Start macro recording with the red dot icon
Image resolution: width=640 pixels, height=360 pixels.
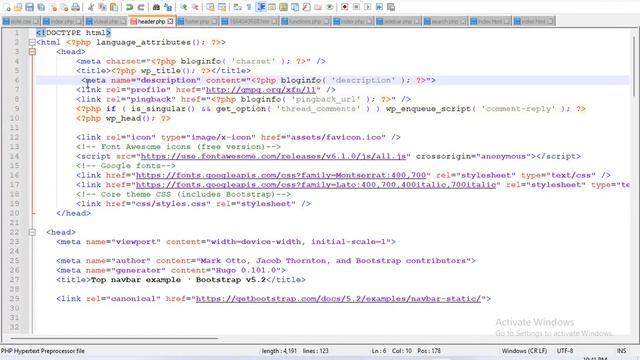(344, 7)
